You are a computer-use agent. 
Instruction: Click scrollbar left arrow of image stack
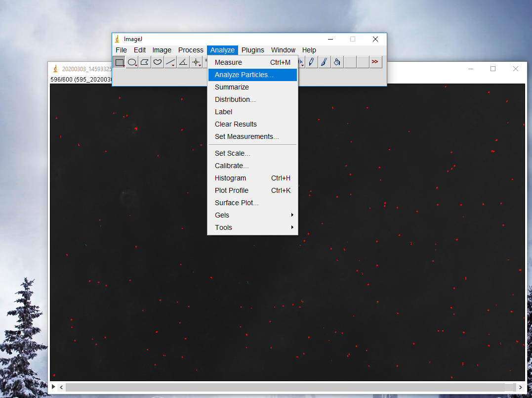tap(61, 387)
